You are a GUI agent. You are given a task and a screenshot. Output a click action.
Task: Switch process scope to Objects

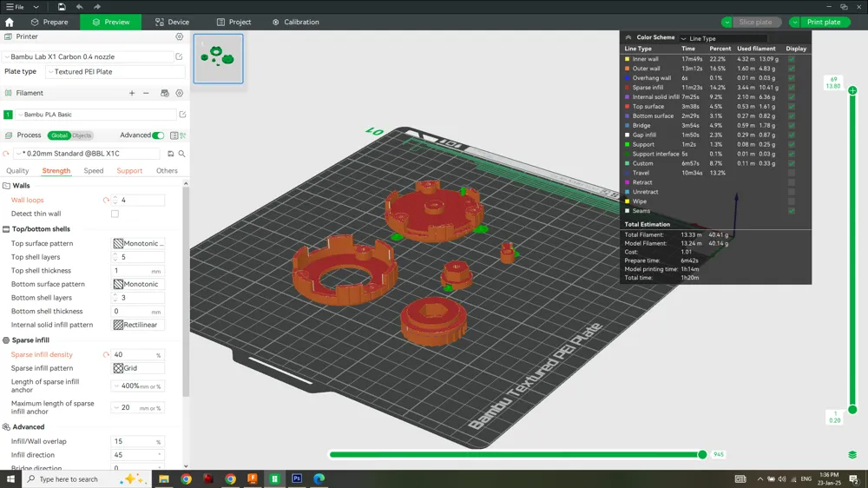(82, 135)
